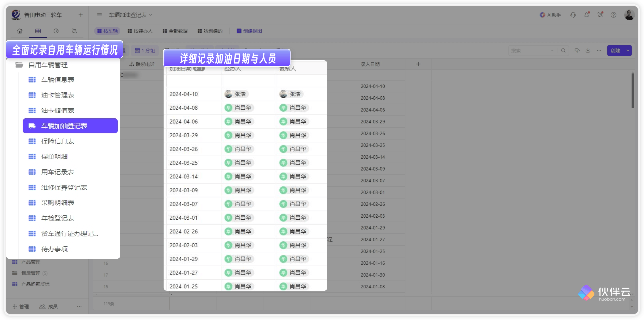Open the notifications bell
Image resolution: width=644 pixels, height=320 pixels.
pos(586,15)
